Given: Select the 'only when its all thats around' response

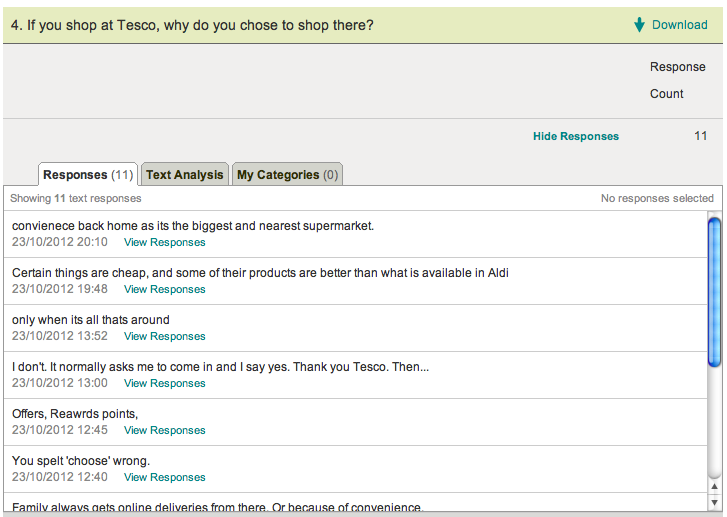Looking at the screenshot, I should click(91, 320).
